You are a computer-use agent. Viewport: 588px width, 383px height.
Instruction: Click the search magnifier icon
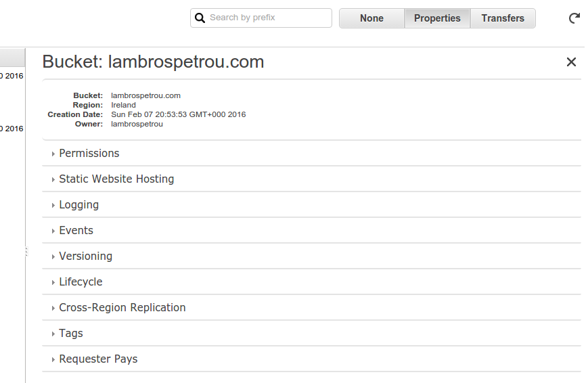click(x=200, y=18)
